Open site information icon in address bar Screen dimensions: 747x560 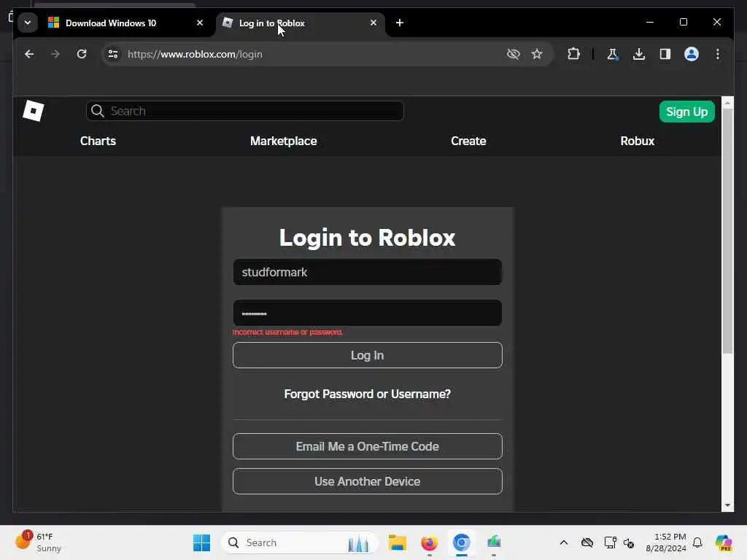[113, 54]
